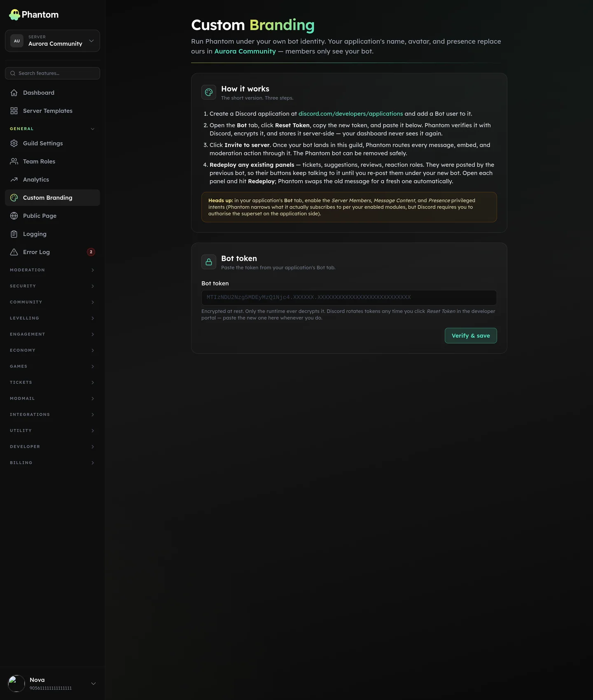Select Custom Branding menu item
Viewport: 593px width, 700px height.
pyautogui.click(x=52, y=198)
